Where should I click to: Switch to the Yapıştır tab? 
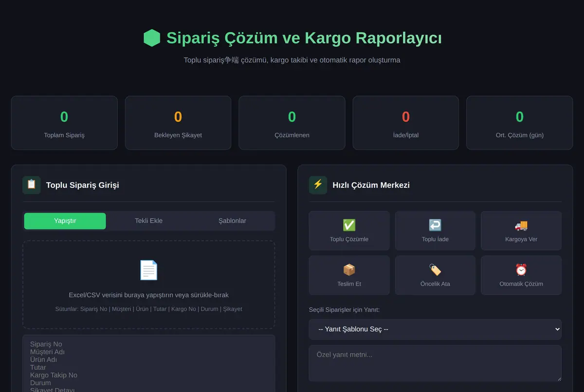(x=65, y=221)
